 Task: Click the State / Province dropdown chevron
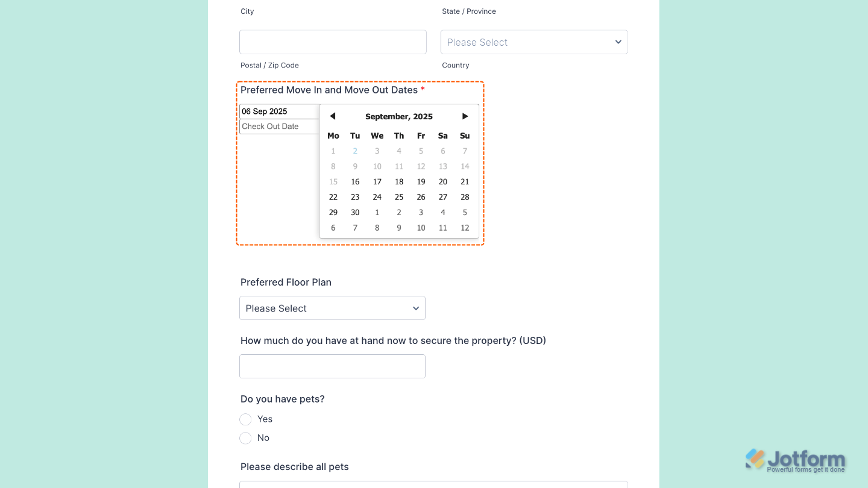point(618,42)
